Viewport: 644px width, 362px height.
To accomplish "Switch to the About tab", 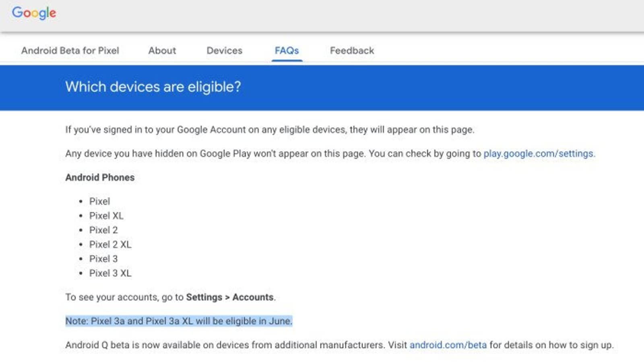I will (162, 51).
